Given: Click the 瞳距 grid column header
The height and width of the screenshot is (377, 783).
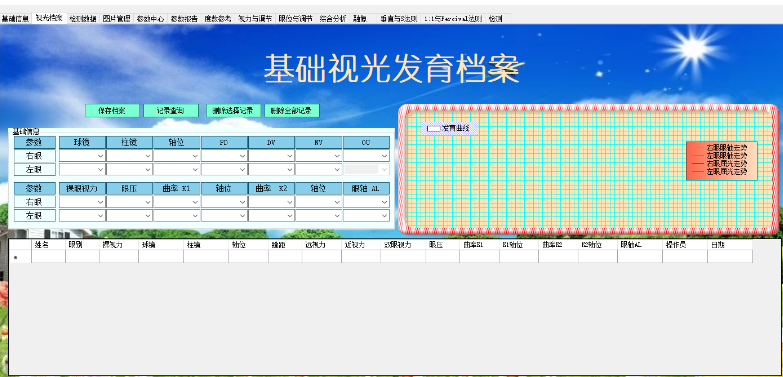Looking at the screenshot, I should (x=285, y=245).
